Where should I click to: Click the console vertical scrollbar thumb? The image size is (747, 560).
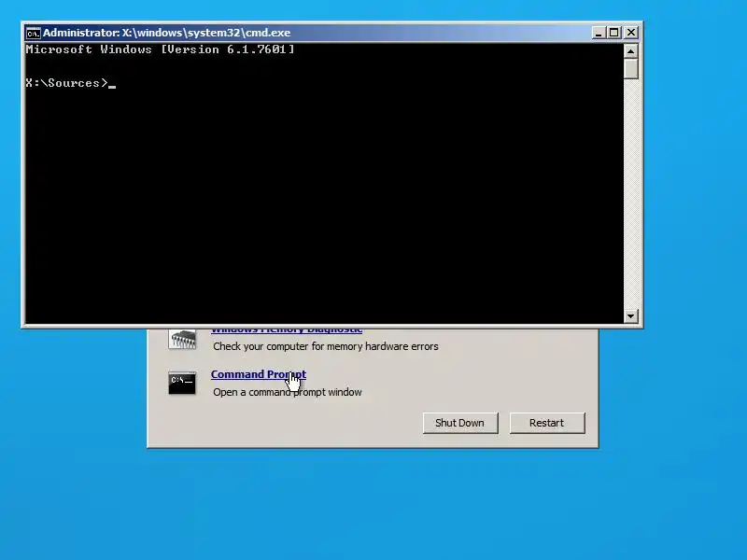tap(631, 69)
